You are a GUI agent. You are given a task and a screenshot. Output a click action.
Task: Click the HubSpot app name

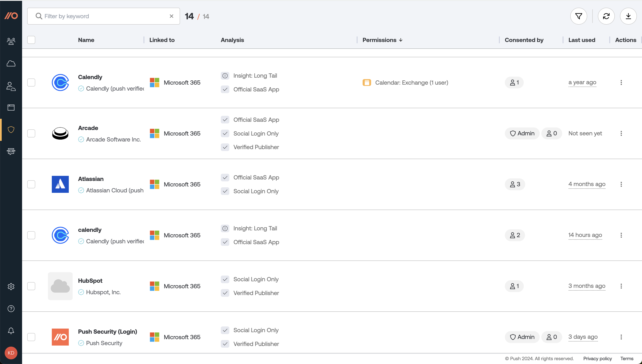pyautogui.click(x=90, y=281)
